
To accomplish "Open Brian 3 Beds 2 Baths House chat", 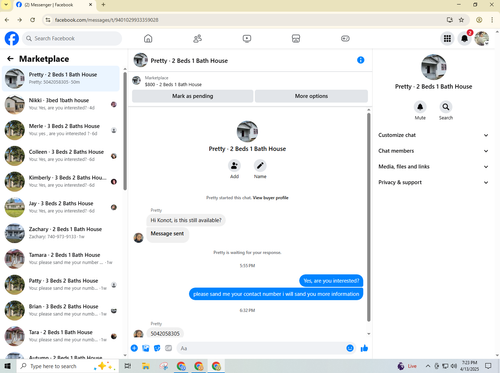I will [61, 310].
